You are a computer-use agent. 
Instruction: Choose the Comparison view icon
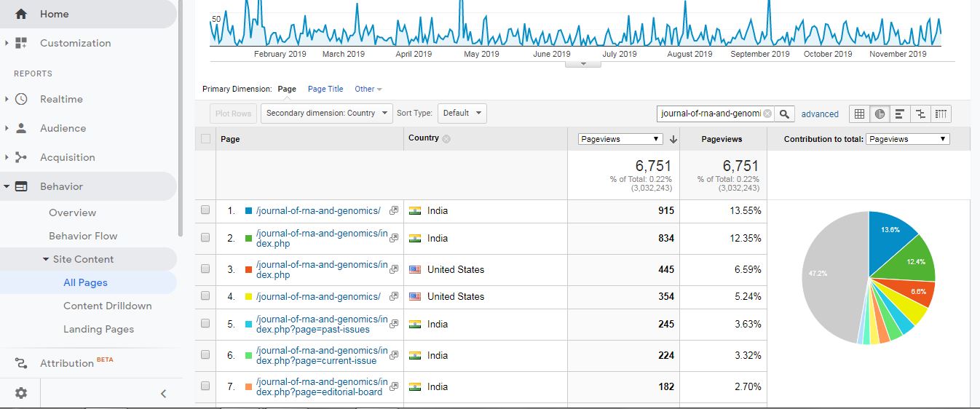920,114
